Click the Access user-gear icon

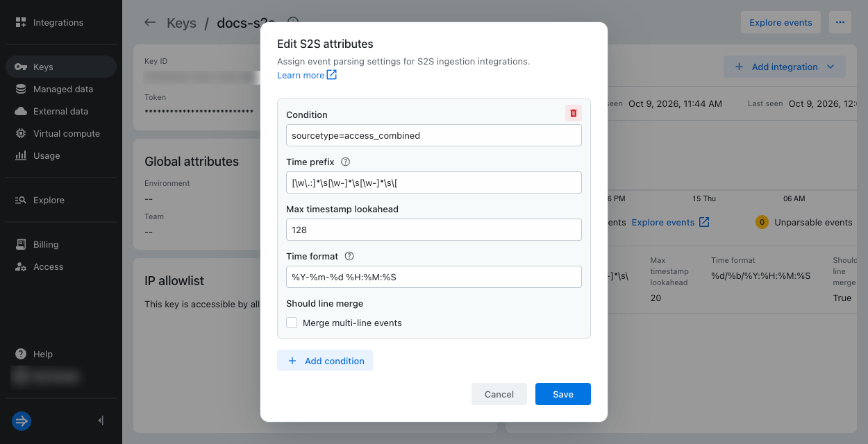(21, 266)
